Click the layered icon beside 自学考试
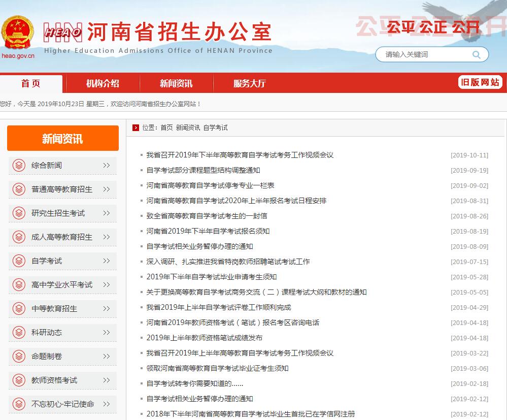507x420 pixels. pos(19,261)
